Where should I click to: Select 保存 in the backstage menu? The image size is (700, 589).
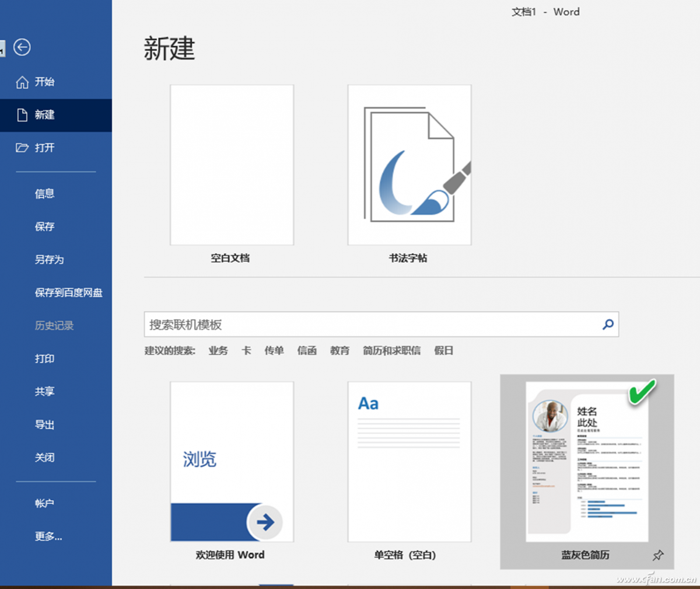[44, 226]
